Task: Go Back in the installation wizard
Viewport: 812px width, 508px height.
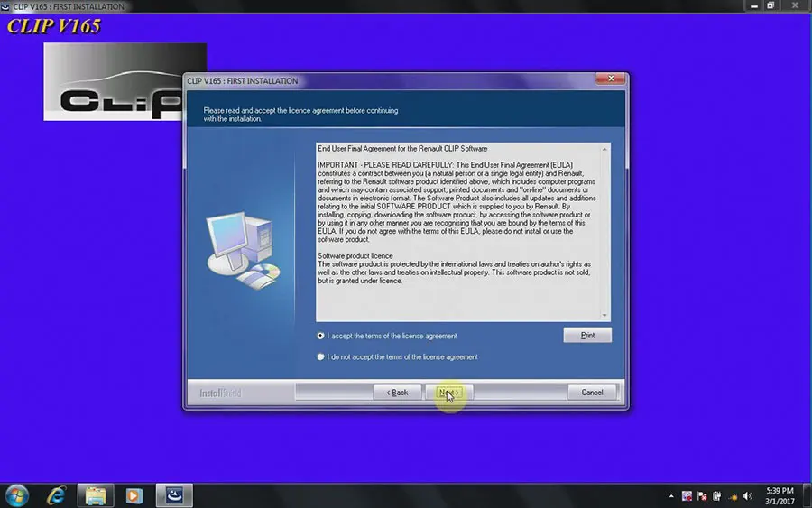Action: click(397, 393)
